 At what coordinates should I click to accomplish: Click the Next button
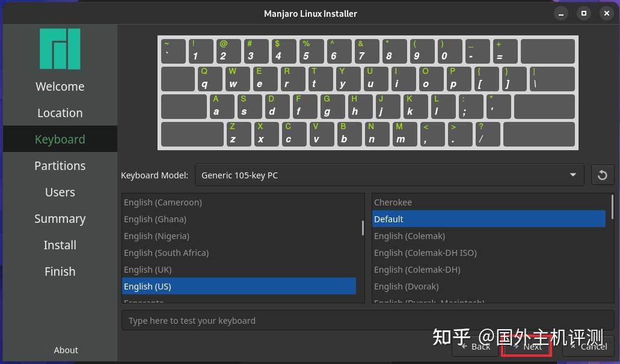[x=526, y=346]
